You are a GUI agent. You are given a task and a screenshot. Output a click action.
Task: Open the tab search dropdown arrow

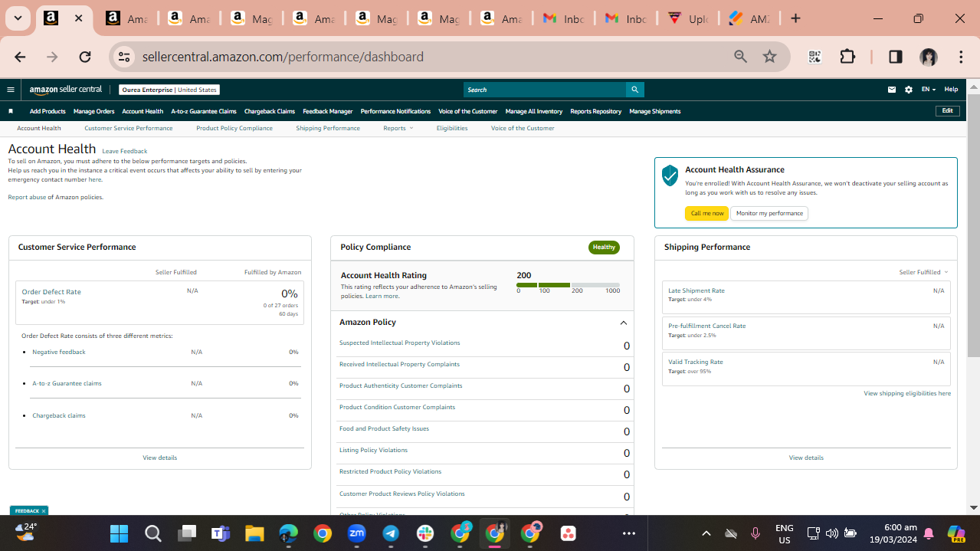point(18,18)
